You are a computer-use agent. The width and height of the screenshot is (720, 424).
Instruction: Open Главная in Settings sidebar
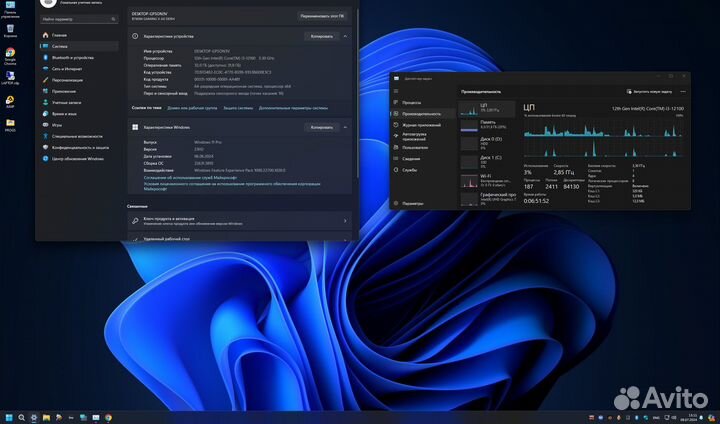tap(78, 35)
